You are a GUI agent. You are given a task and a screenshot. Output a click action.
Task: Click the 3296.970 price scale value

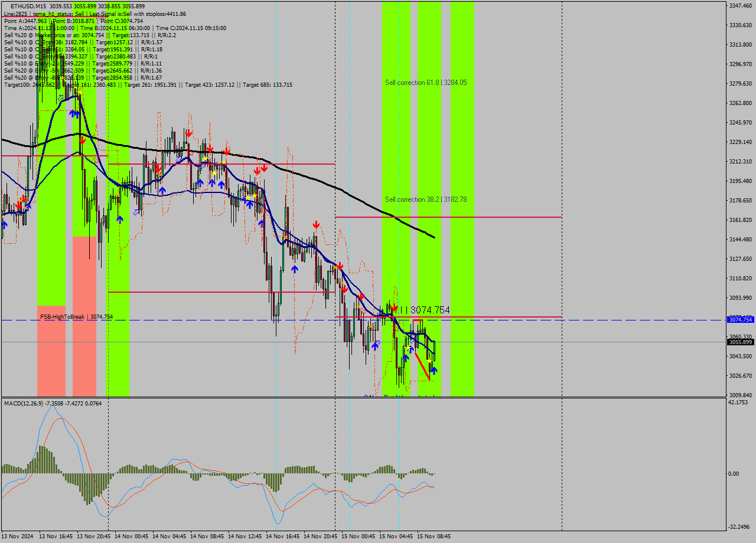[741, 64]
